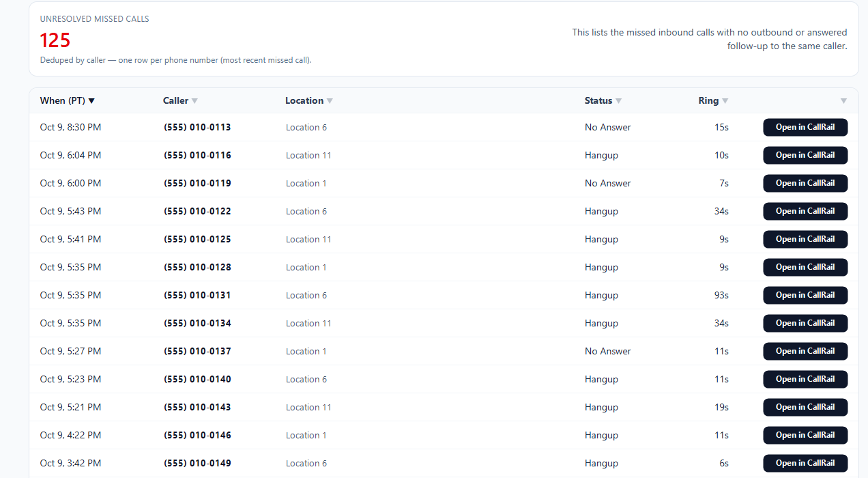
Task: Open in CallRail the (555) 010-0143 call
Action: point(805,408)
